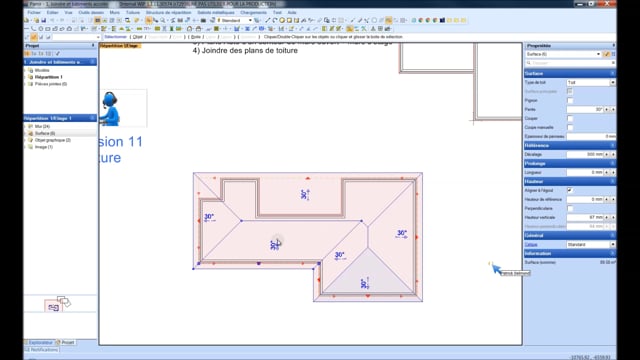Select the orange-highlighted selection arrow tool
Screen dimensions: 640x360
point(149,20)
